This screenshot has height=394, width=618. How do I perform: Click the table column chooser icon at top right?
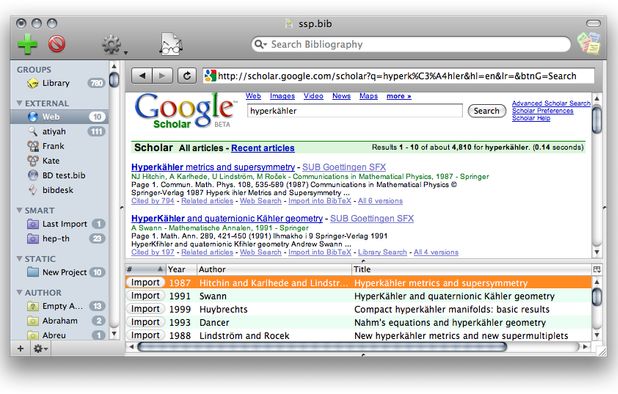point(597,269)
